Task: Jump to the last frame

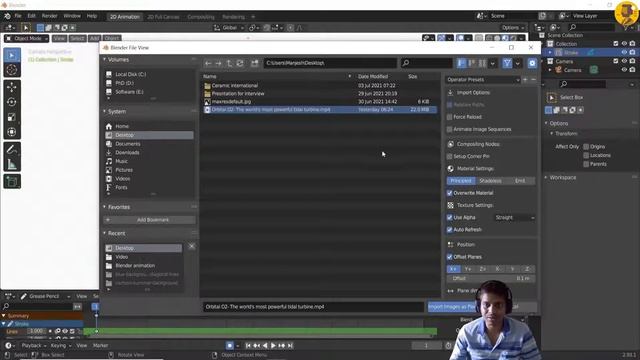Action: (290, 346)
